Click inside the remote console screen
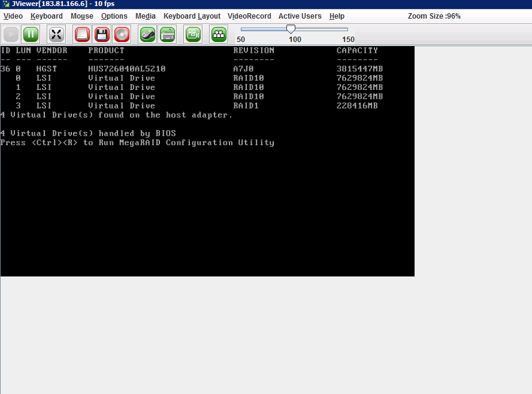Screen dimensions: 532x394 pos(207,198)
